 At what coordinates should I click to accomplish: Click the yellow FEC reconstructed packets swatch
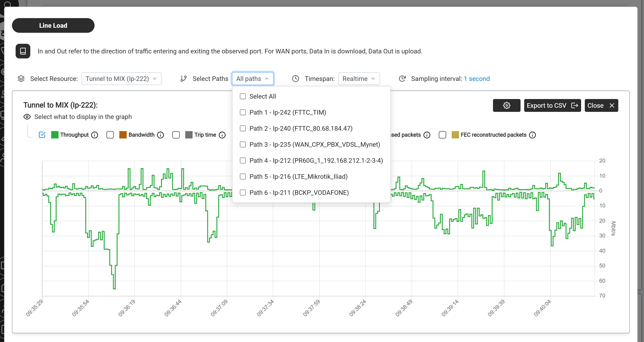point(455,135)
